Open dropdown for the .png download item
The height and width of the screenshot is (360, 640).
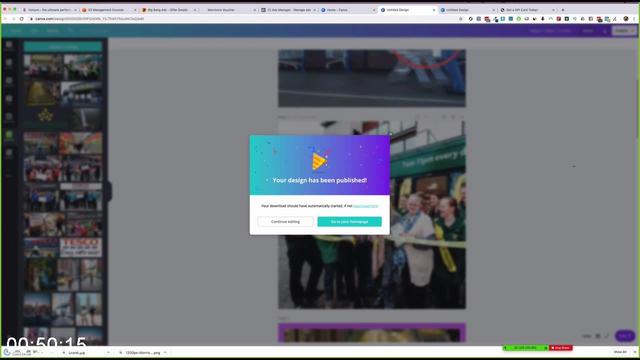(165, 352)
